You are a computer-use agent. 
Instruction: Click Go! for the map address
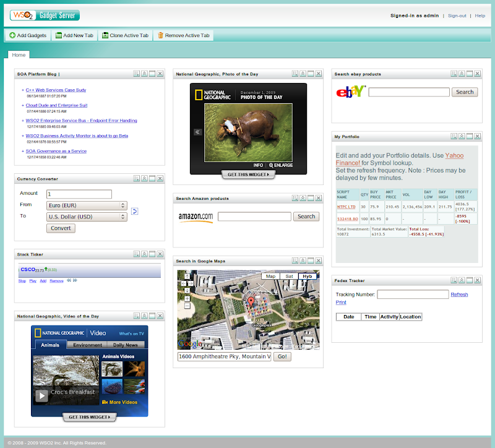click(x=282, y=356)
